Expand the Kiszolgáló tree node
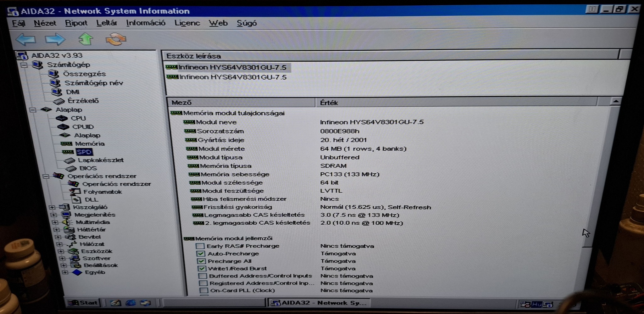644x314 pixels. (x=52, y=207)
